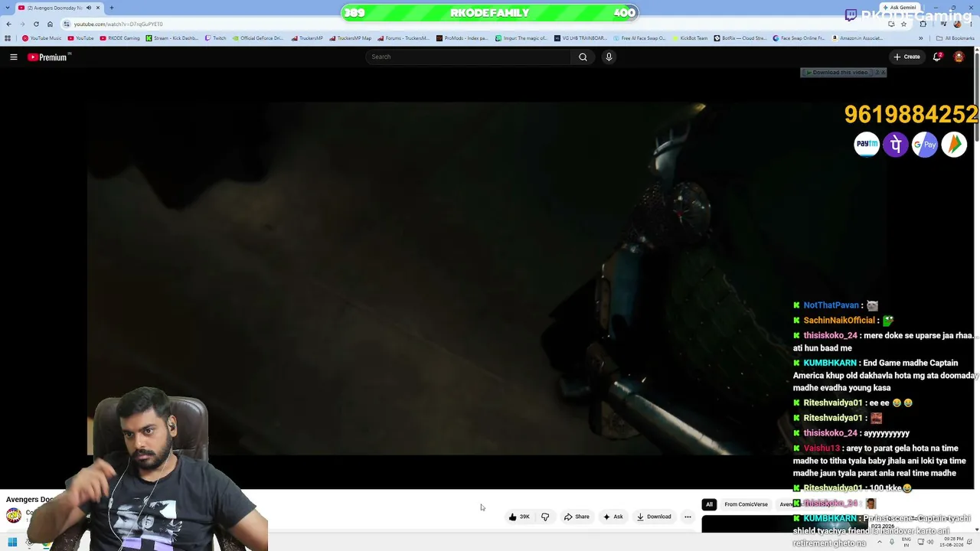The image size is (980, 551).
Task: Reload the page with refresh icon
Action: 36,24
